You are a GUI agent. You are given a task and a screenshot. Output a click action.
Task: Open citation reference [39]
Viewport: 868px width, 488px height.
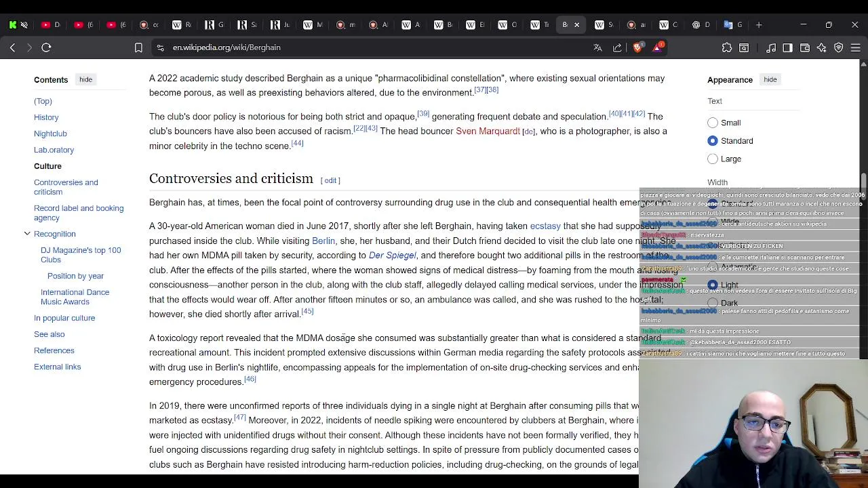coord(423,113)
